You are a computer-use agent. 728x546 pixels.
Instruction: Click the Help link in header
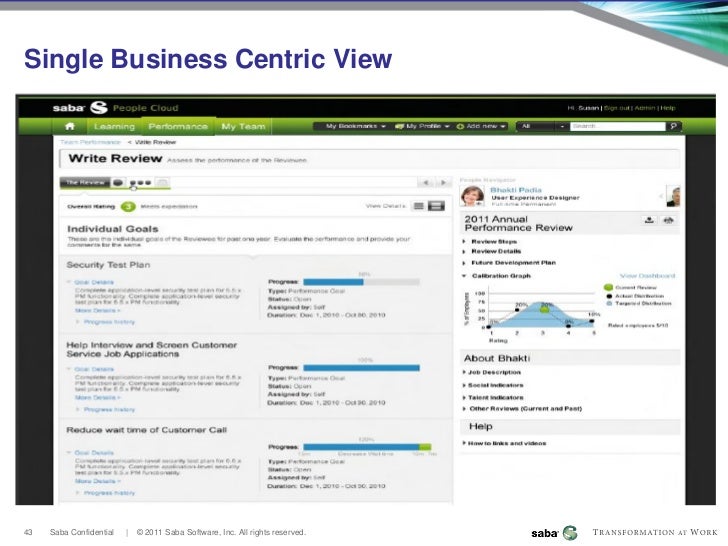click(x=668, y=108)
